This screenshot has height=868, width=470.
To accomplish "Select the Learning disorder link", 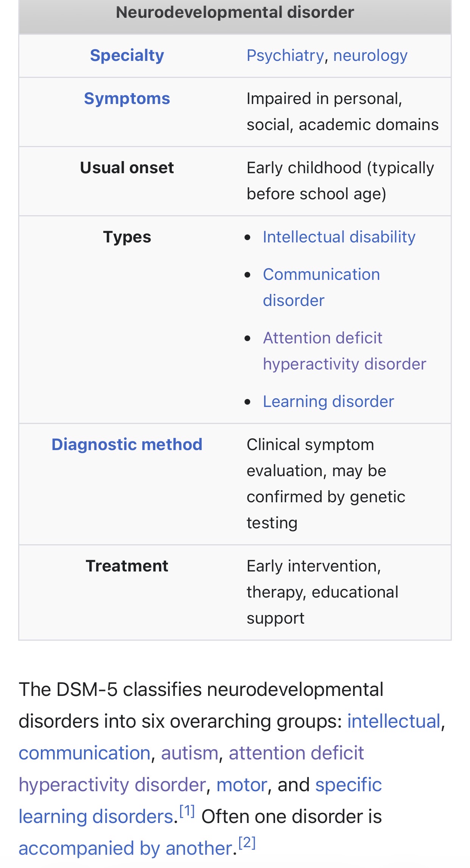I will 328,402.
